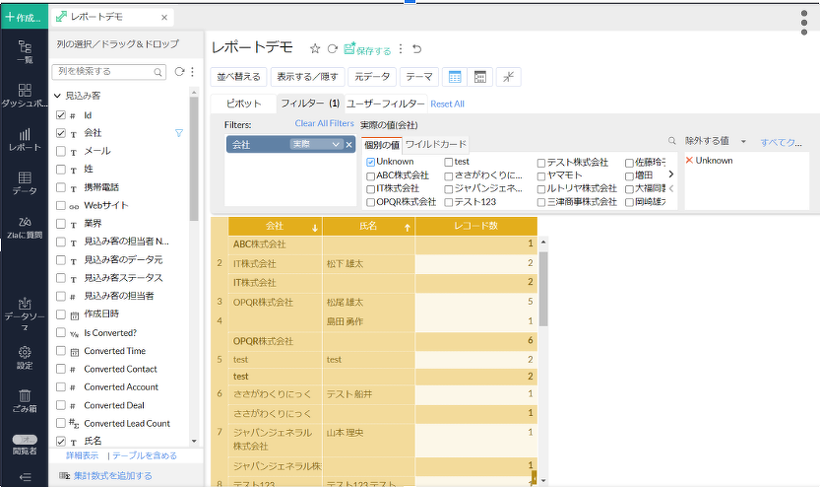This screenshot has height=487, width=820.
Task: Open the ごみ箱 trash icon
Action: pyautogui.click(x=24, y=401)
